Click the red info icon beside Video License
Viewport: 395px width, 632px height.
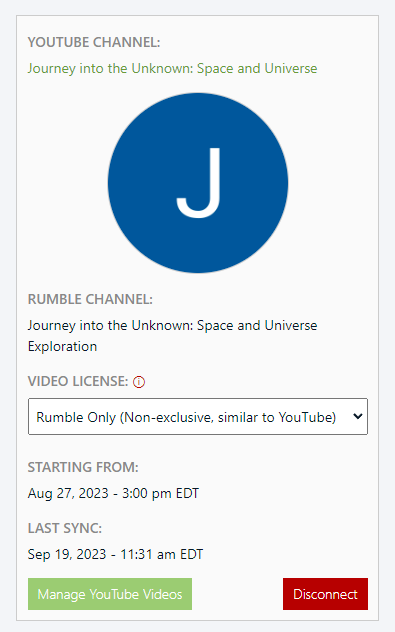(x=139, y=381)
